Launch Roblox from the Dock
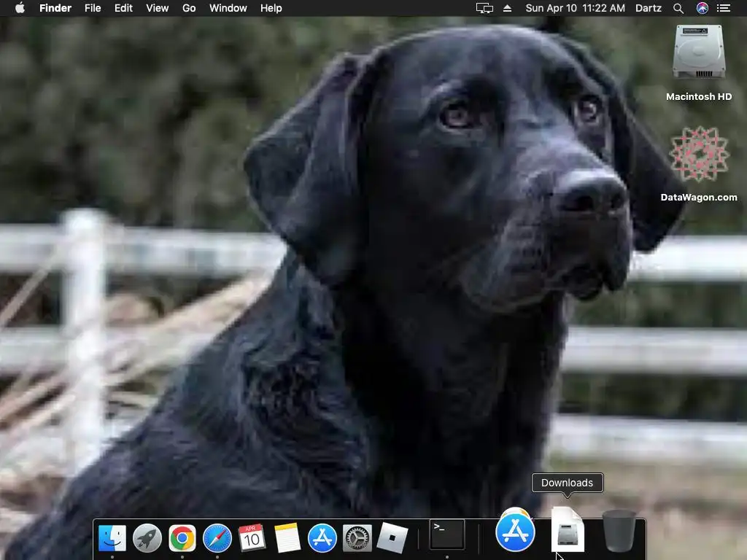This screenshot has height=560, width=747. click(x=392, y=538)
